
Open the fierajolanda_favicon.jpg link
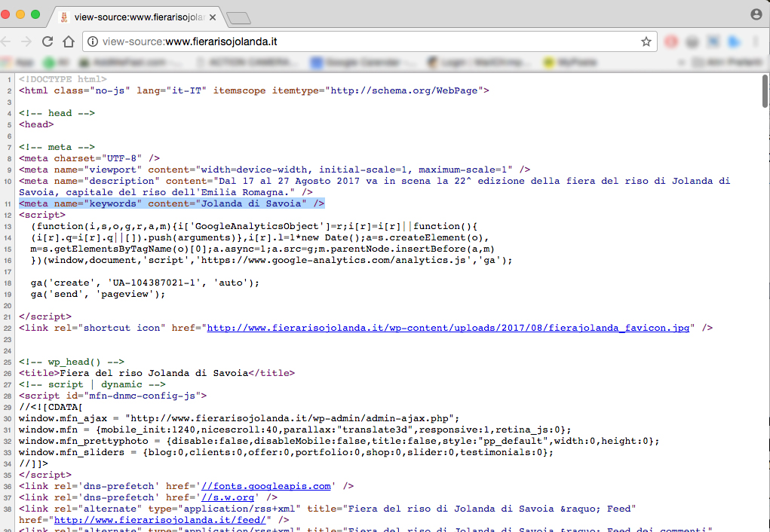click(x=448, y=328)
